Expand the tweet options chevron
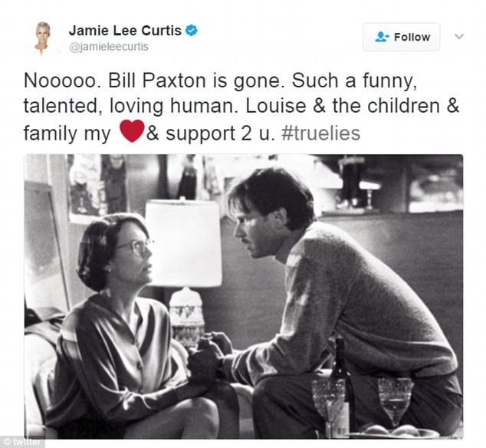486x448 pixels. [x=459, y=36]
